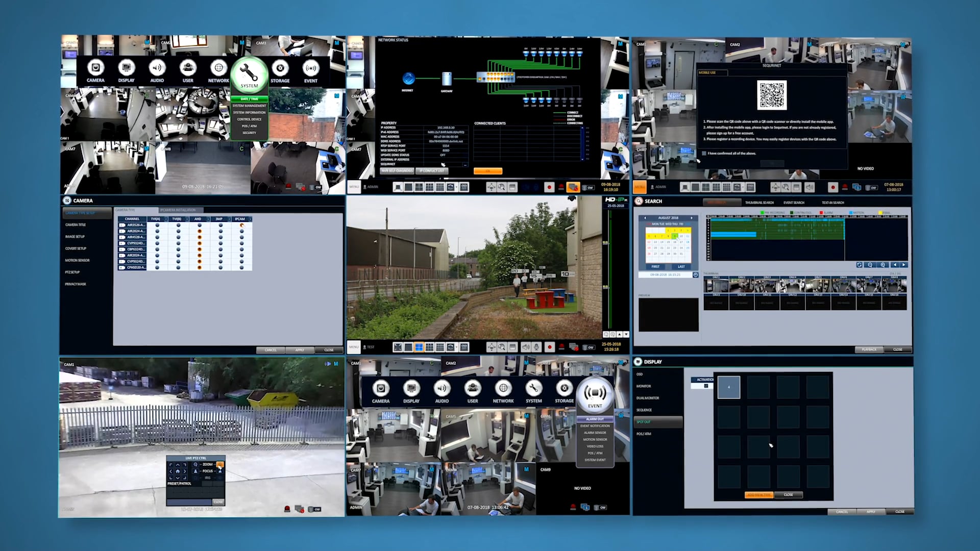
Task: Choose the 16-grid layout icon
Action: coord(439,347)
